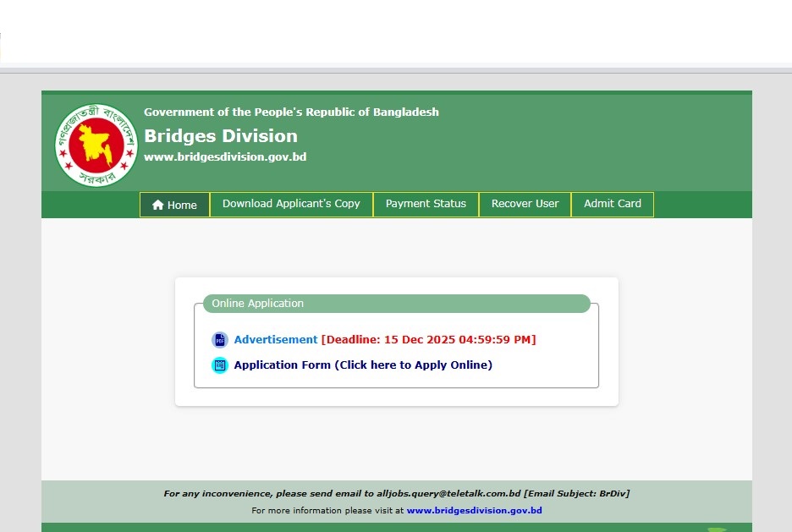Open the Recover User menu item
The width and height of the screenshot is (792, 532).
point(525,204)
